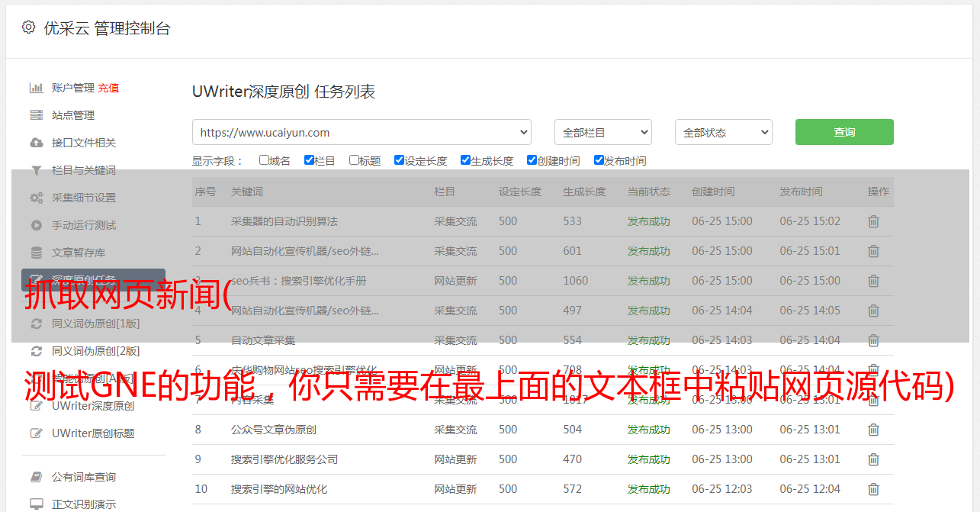Click the green 查询 button
Viewport: 980px width, 512px height.
pyautogui.click(x=843, y=132)
